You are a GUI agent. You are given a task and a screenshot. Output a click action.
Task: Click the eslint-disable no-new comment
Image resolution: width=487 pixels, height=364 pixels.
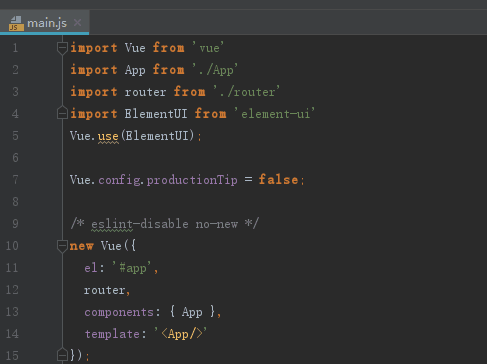(x=164, y=224)
